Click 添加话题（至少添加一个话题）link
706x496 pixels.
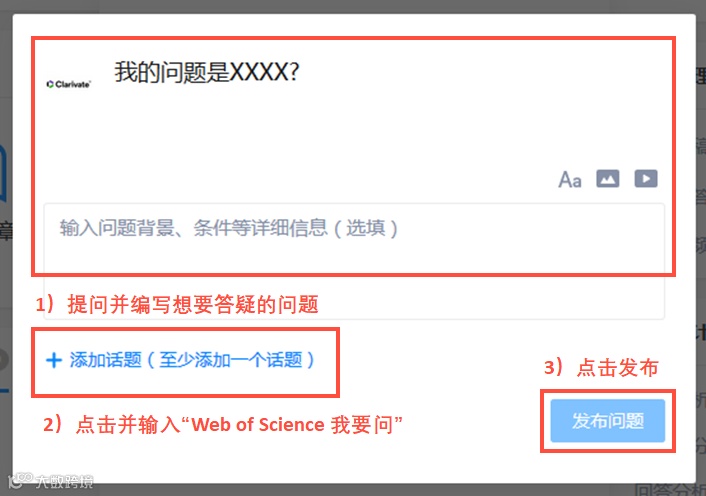pos(192,360)
